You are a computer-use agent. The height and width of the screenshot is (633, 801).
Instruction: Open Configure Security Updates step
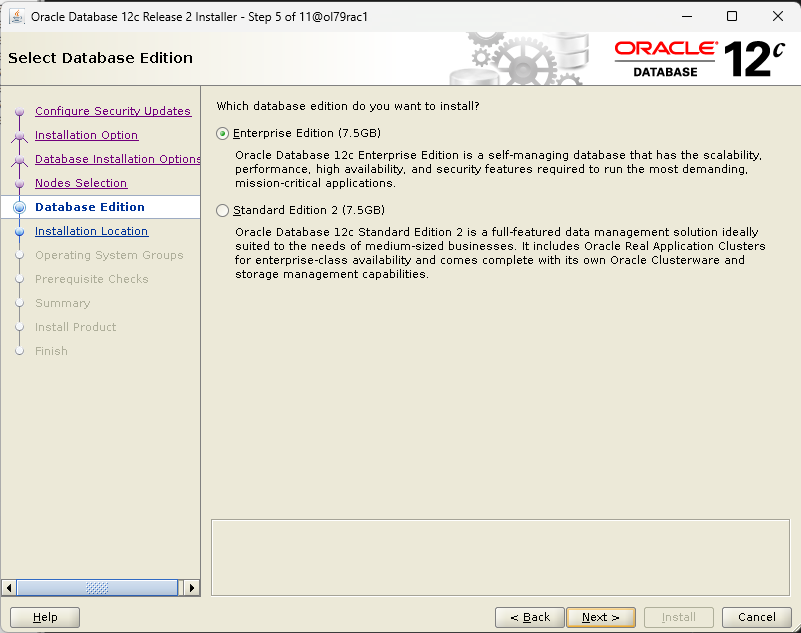pos(113,111)
